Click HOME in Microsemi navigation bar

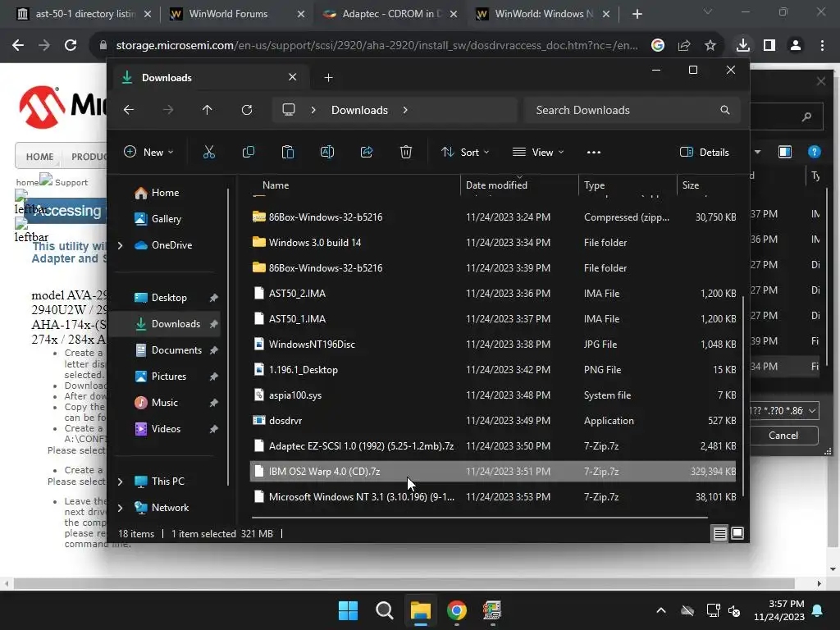pyautogui.click(x=39, y=157)
